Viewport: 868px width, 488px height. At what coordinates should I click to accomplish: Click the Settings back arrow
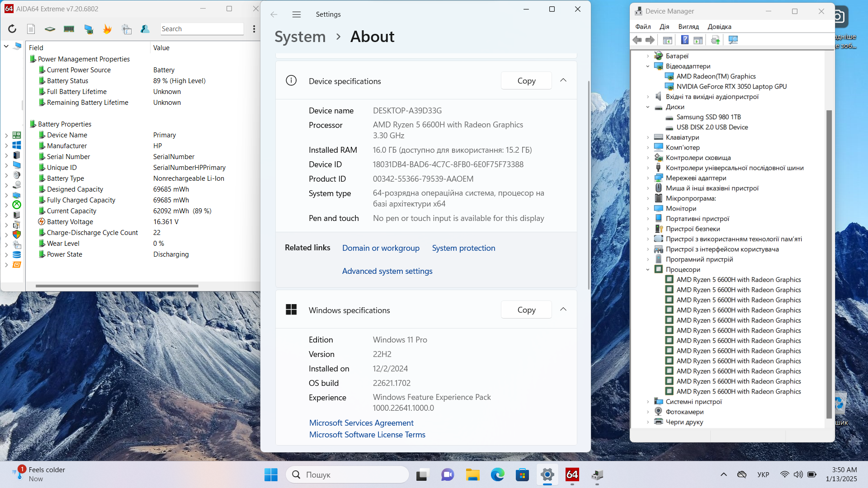[x=274, y=14]
